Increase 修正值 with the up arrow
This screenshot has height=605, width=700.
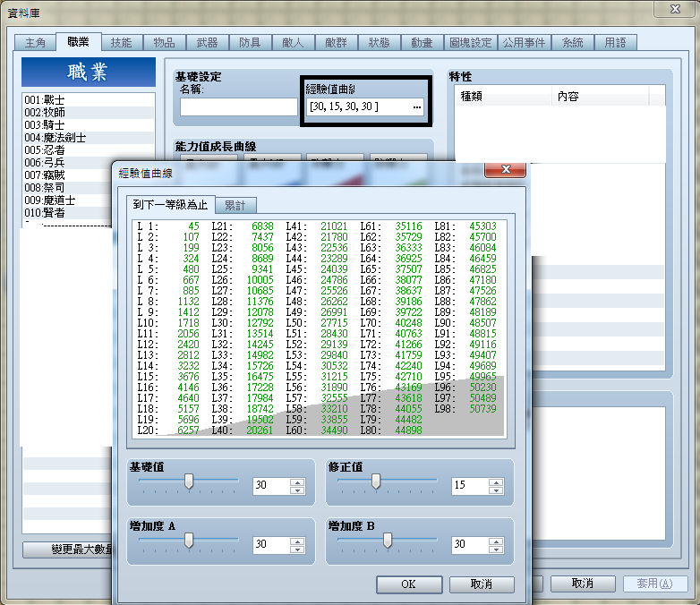(496, 482)
